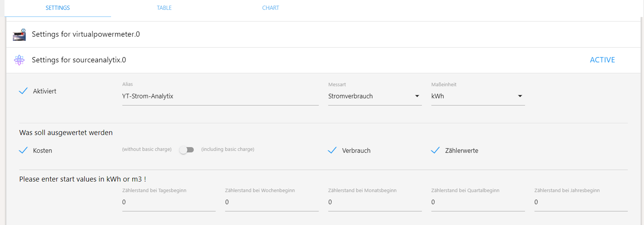Click the Zählerstand bei Wochenbeginn field
644x225 pixels.
[x=272, y=202]
